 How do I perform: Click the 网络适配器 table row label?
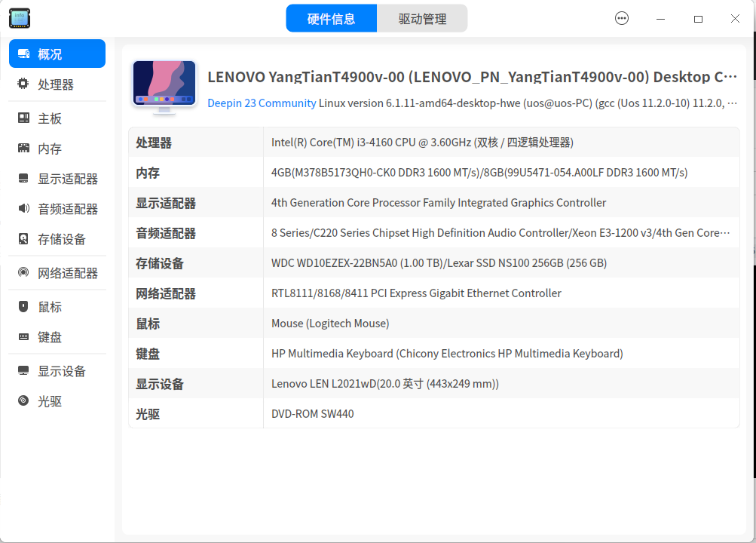[x=166, y=293]
